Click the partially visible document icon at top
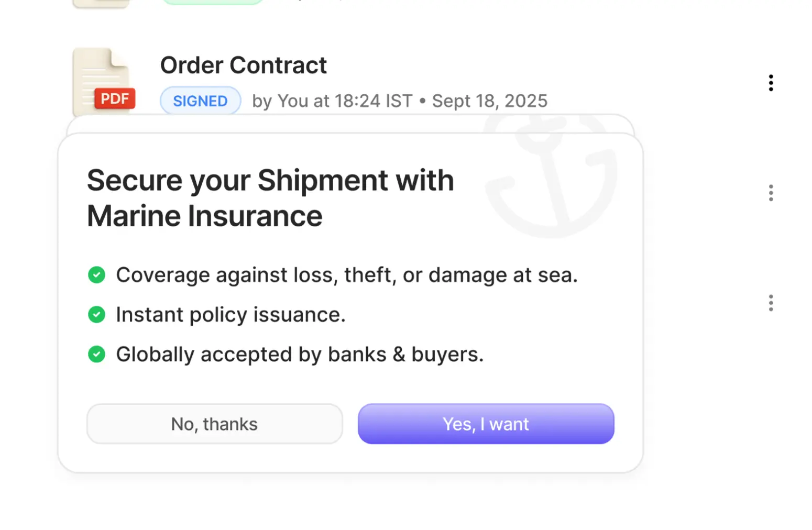This screenshot has height=530, width=812. click(x=101, y=3)
